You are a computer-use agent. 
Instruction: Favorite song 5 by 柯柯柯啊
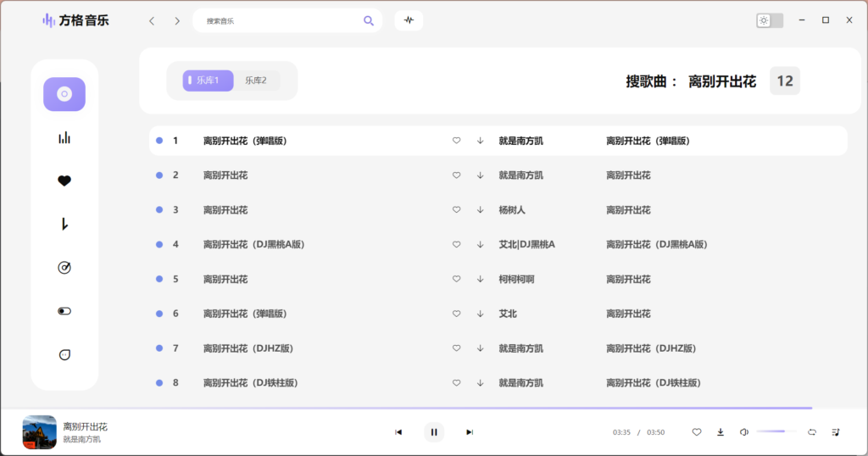click(x=456, y=279)
